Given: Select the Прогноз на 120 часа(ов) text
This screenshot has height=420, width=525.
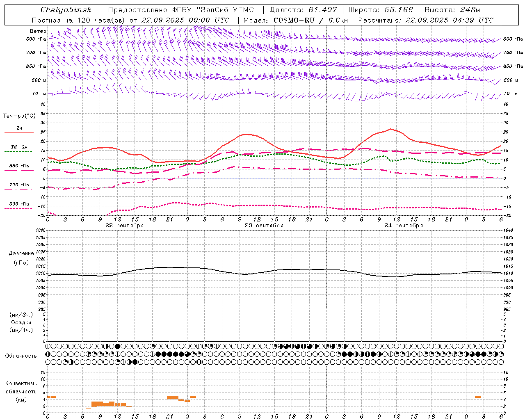Looking at the screenshot, I should coord(79,20).
